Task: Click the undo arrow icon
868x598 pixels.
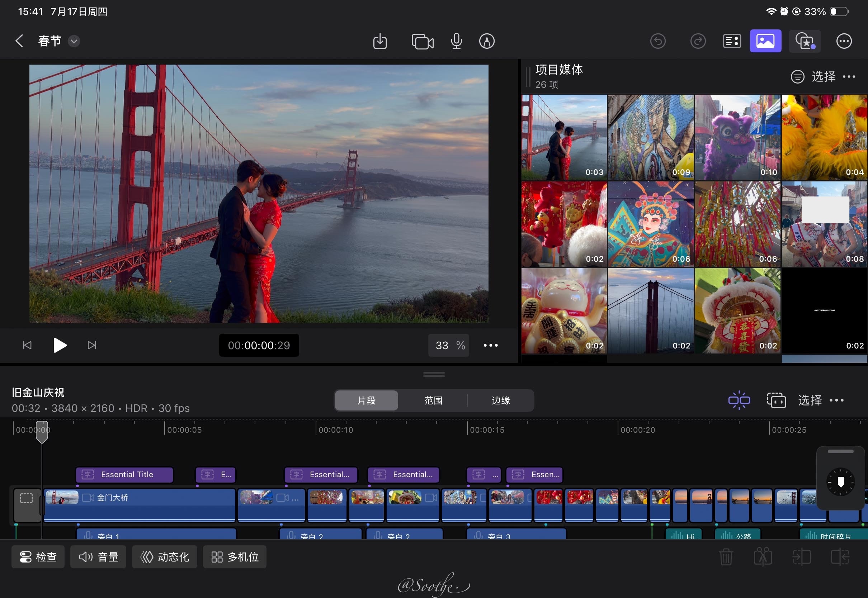Action: coord(658,41)
